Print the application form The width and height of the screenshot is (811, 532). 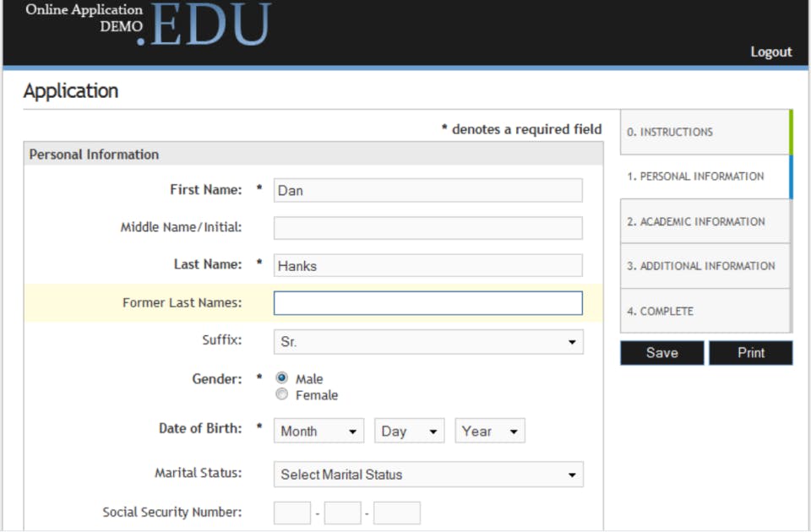pyautogui.click(x=750, y=353)
